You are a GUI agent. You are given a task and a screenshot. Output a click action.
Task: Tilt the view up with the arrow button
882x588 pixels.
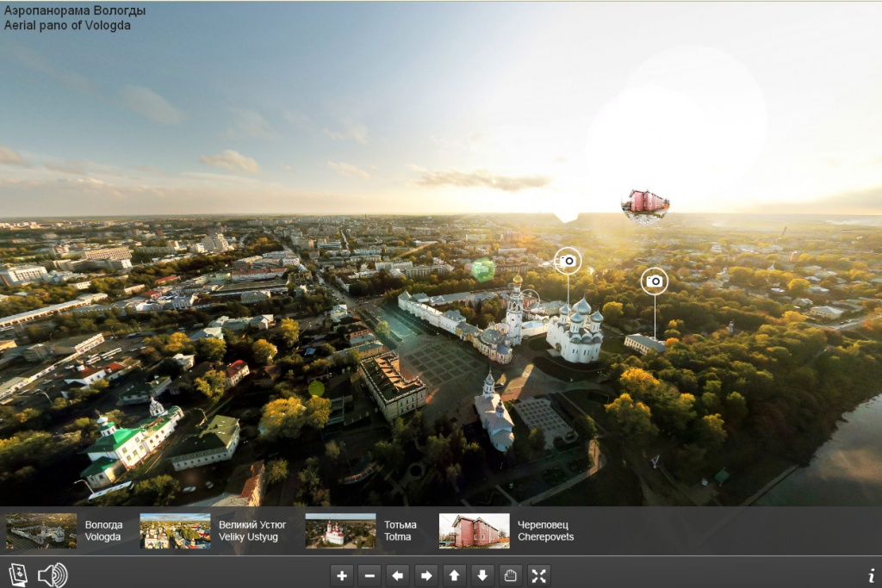click(455, 576)
